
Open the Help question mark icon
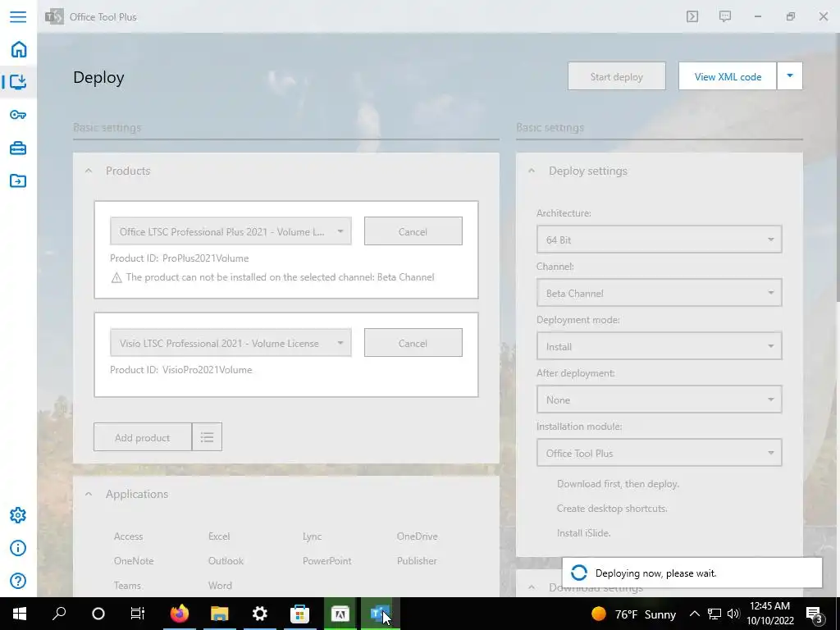18,581
